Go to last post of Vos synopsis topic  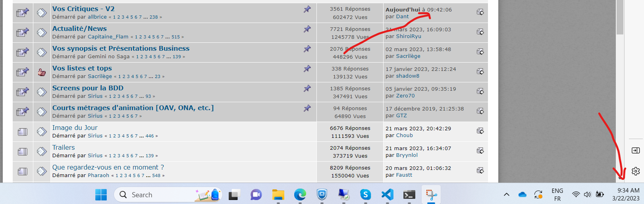(x=480, y=52)
